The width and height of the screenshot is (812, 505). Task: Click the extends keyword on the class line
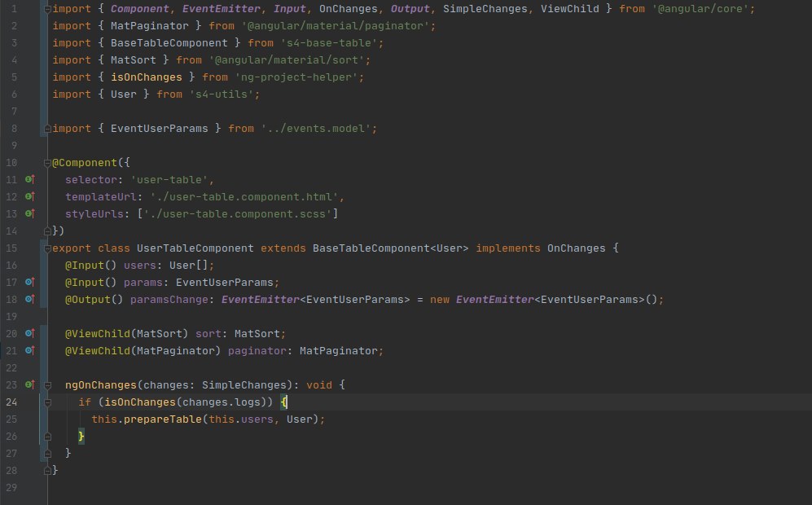(283, 248)
